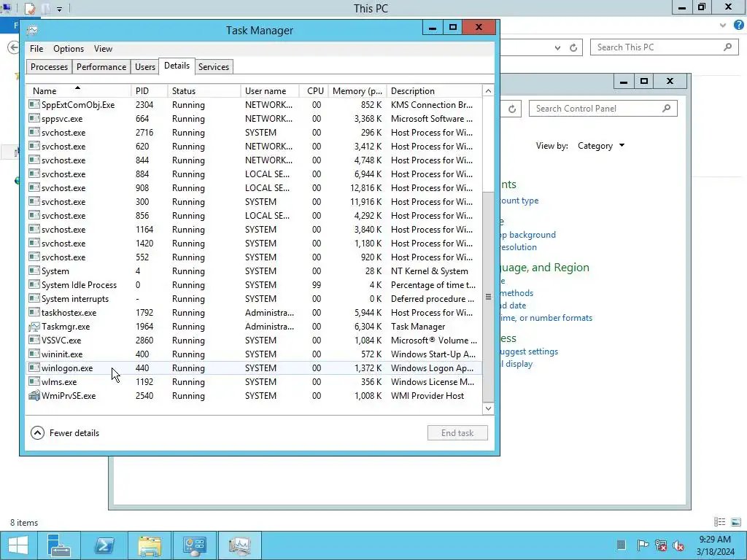The height and width of the screenshot is (560, 747).
Task: Open the View by Category dropdown
Action: pos(601,146)
